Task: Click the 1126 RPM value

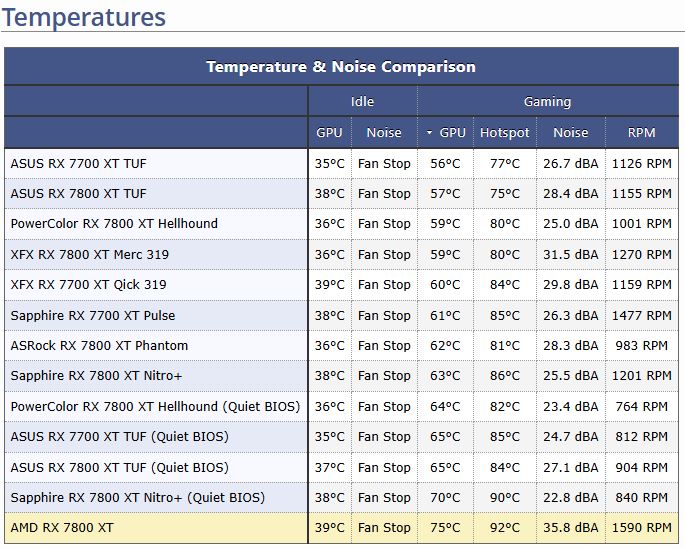Action: 641,163
